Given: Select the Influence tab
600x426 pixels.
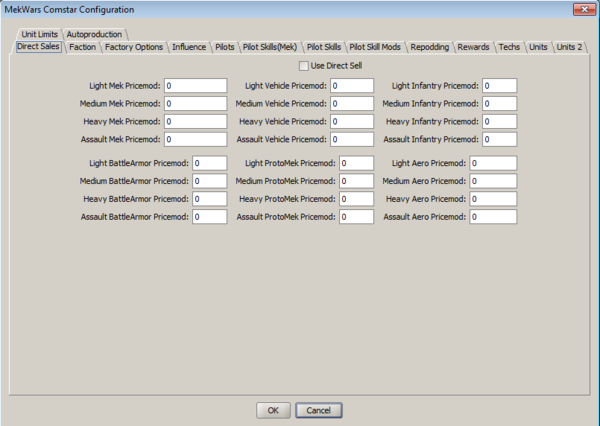Looking at the screenshot, I should pos(189,47).
